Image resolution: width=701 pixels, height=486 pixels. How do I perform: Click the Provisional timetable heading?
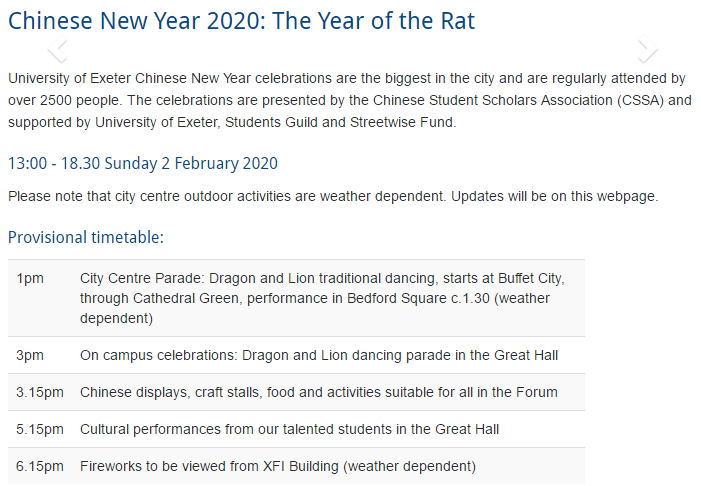tap(86, 237)
